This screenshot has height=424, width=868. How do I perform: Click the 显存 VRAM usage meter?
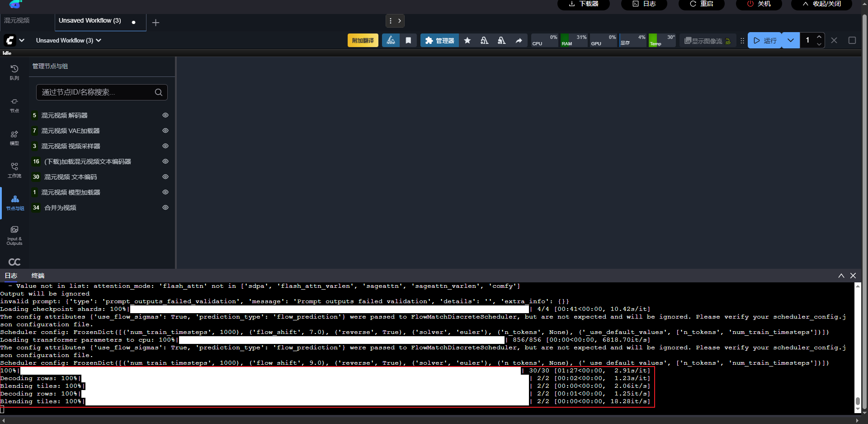(x=633, y=40)
